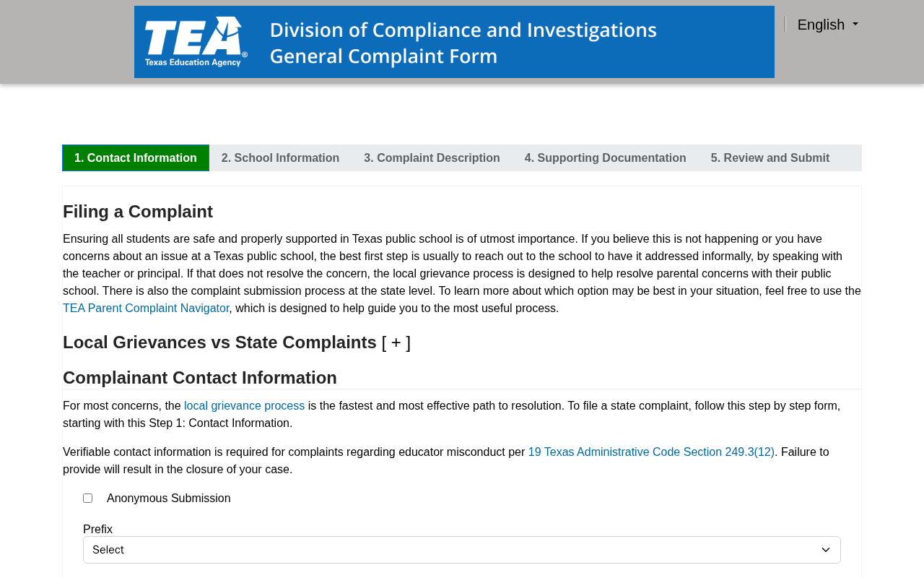Open the TEA Parent Complaint Navigator link

[x=146, y=309]
